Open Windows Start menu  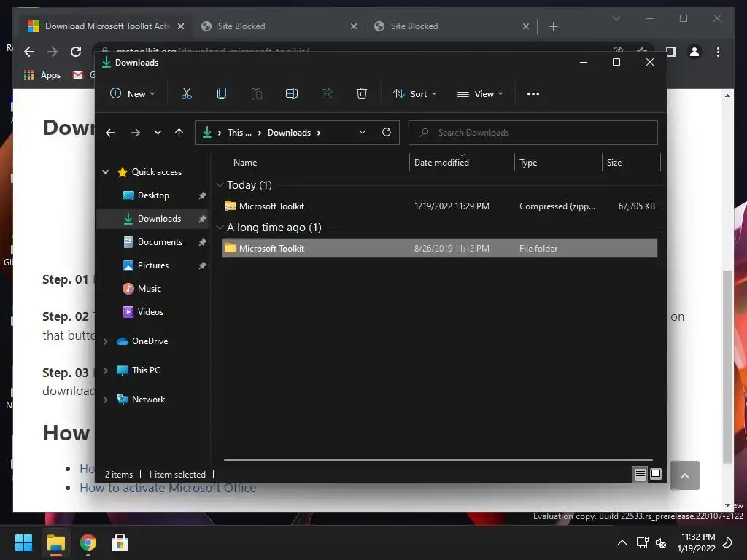[x=23, y=542]
